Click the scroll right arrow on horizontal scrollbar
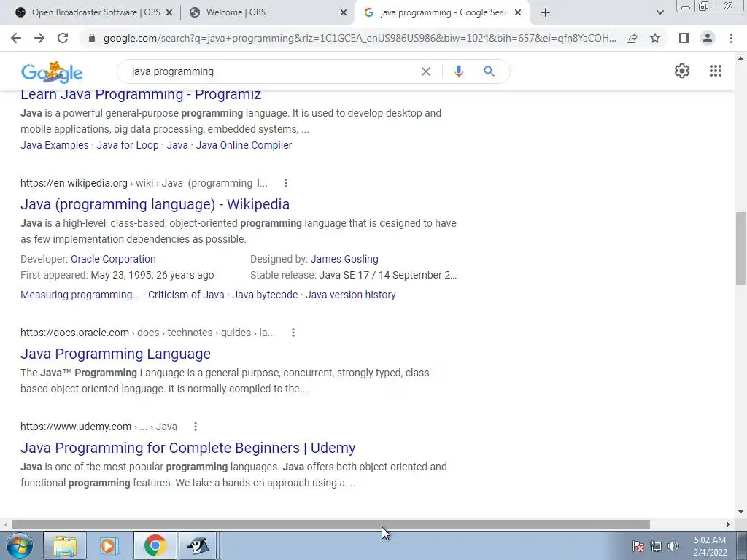 pos(729,524)
